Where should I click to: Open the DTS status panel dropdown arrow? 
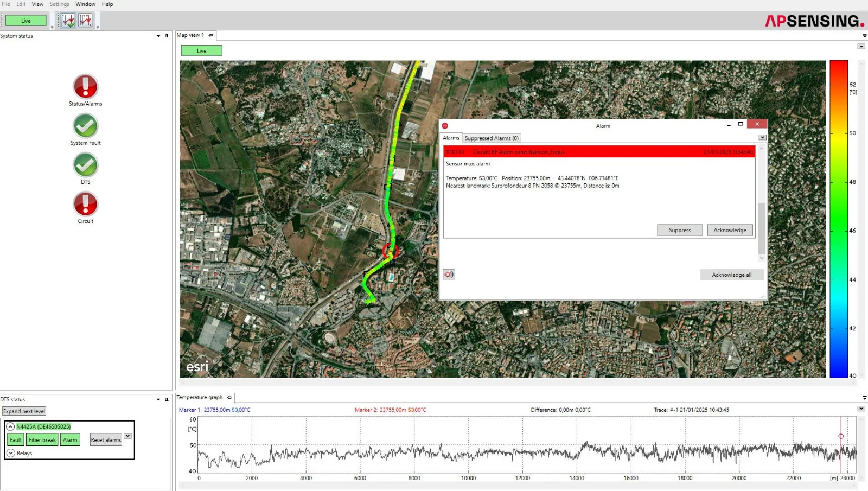158,400
